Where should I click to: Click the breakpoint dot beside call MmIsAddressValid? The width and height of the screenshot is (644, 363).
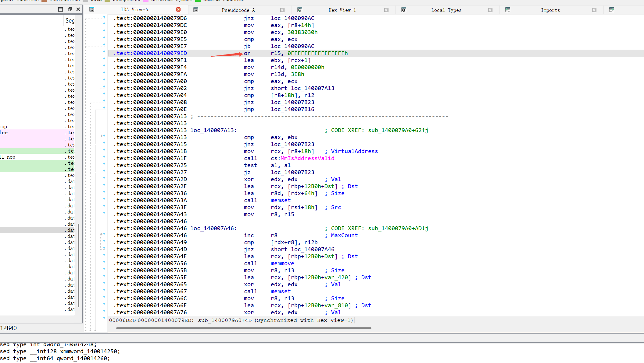click(x=104, y=157)
